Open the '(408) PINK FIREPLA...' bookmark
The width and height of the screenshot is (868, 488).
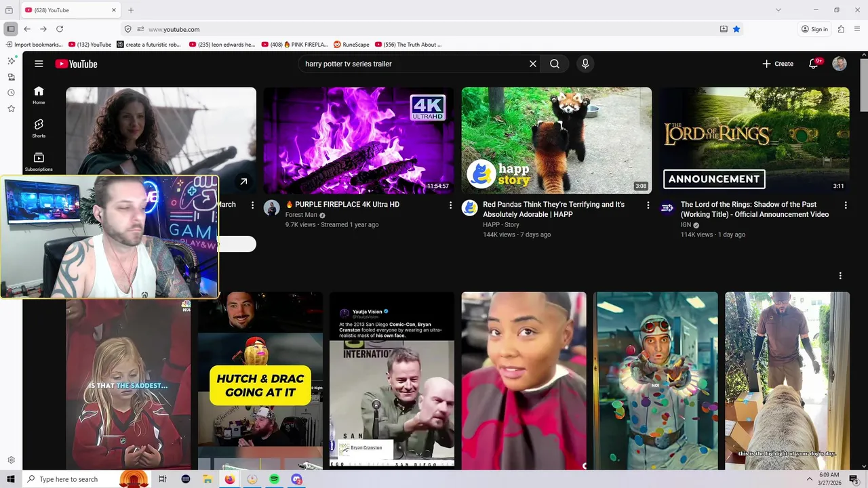point(294,45)
